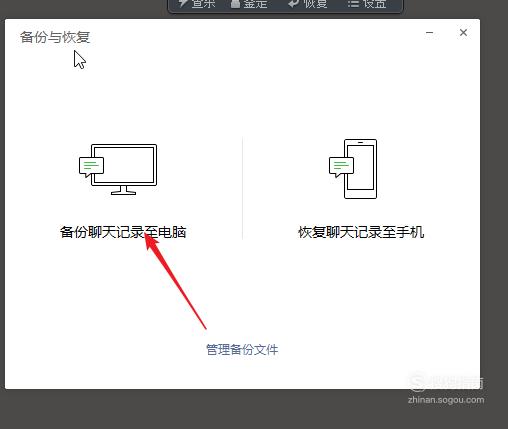Screen dimensions: 508x429
Task: Click 鉴定 in the background toolbar
Action: click(x=249, y=4)
